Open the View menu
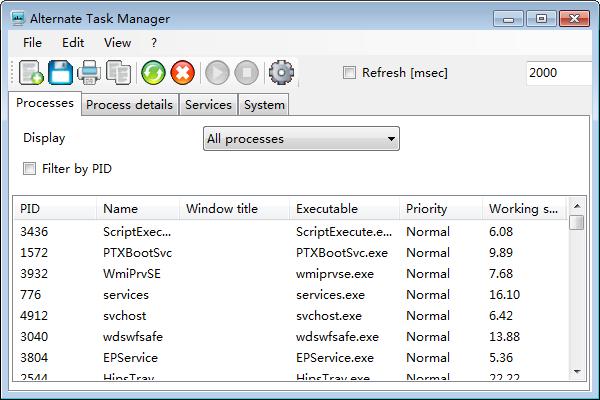Screen dimensions: 600x400 [117, 42]
